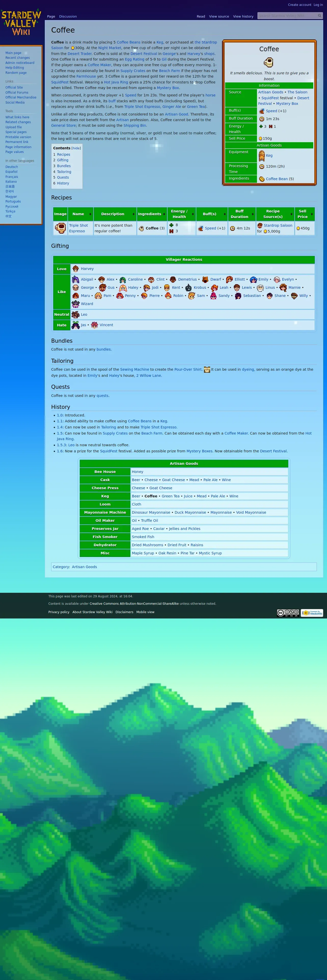Sort recipes table by Ingredients column
This screenshot has height=980, width=327.
[152, 214]
